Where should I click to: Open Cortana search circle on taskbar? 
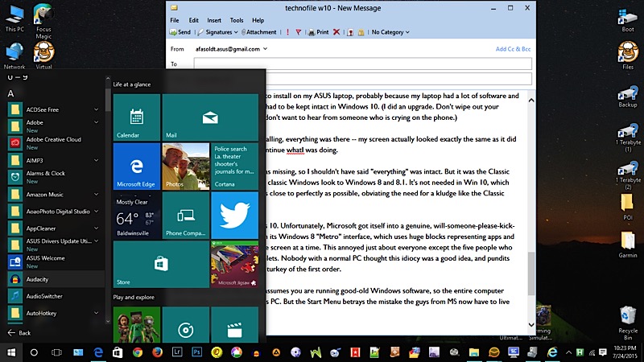click(x=34, y=352)
